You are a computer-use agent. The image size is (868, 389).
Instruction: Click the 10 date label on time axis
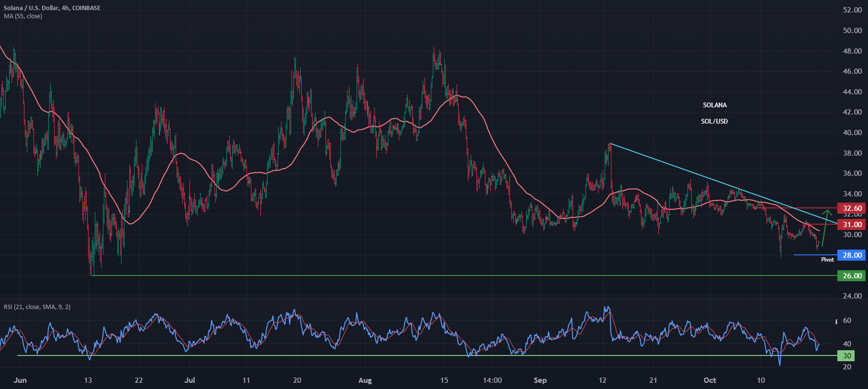(x=761, y=380)
